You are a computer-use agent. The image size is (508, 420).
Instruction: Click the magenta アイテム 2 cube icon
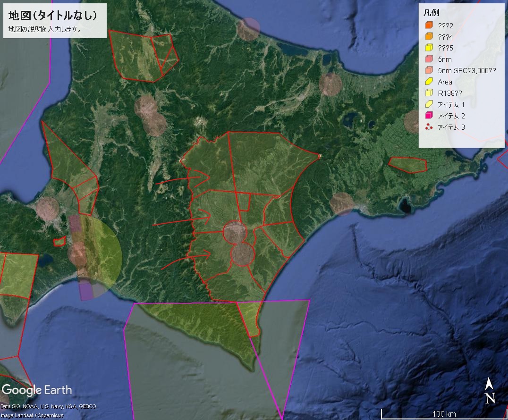coord(429,116)
